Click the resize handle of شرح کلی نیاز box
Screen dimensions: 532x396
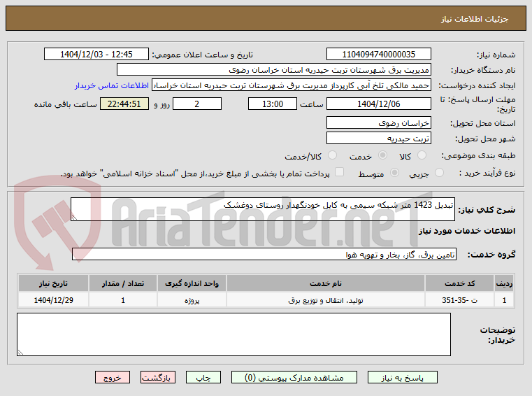[74, 218]
